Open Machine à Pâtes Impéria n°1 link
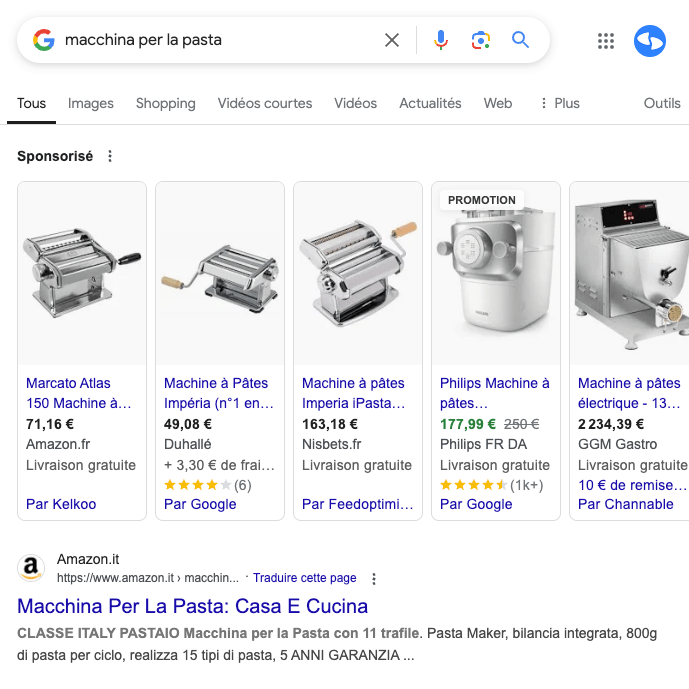The image size is (689, 689). [x=219, y=393]
